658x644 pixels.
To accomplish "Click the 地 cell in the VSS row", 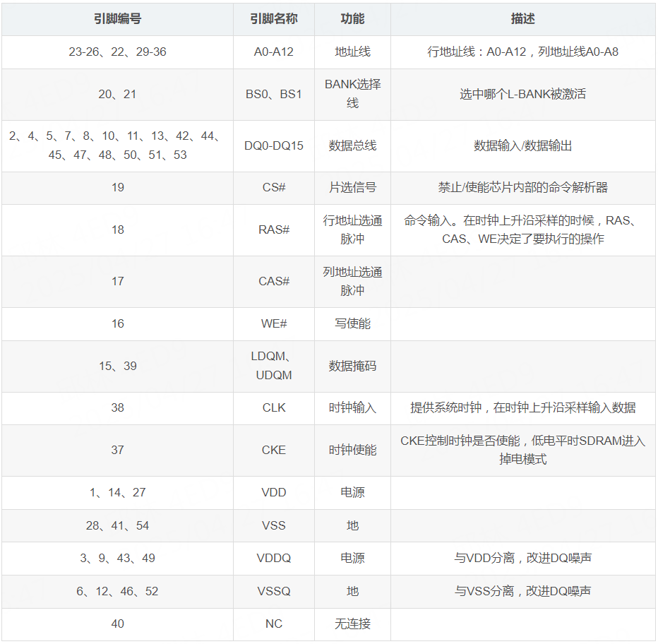I will click(x=352, y=525).
